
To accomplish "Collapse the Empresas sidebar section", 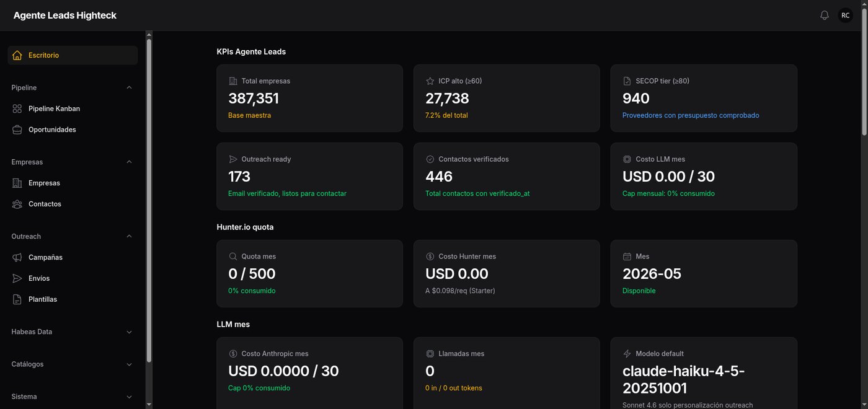I will tap(129, 162).
